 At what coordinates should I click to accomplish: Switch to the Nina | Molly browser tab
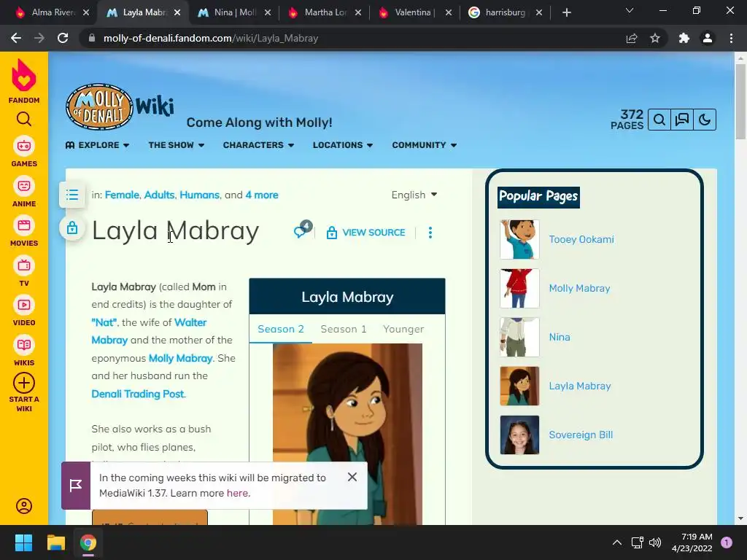233,12
